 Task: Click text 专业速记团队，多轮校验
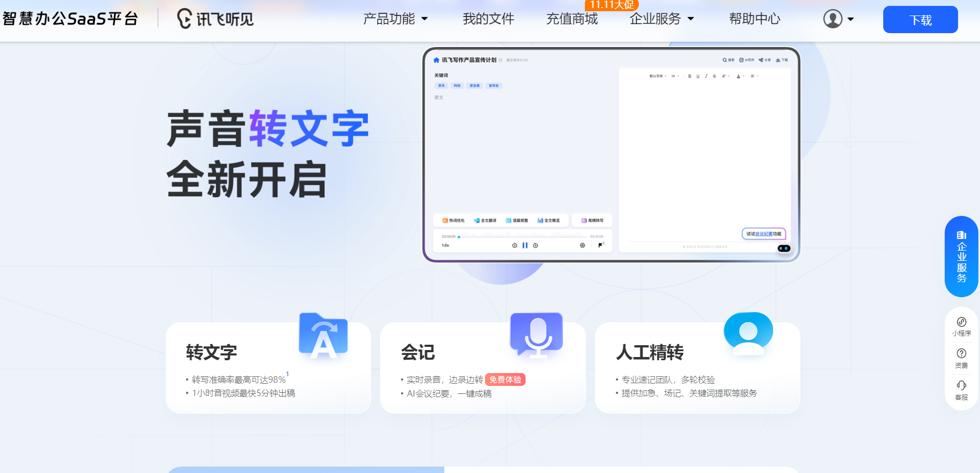[668, 379]
